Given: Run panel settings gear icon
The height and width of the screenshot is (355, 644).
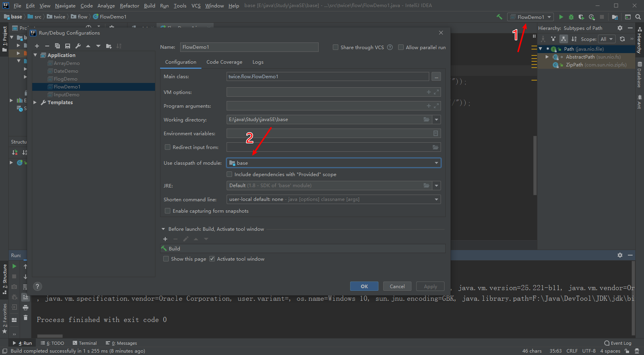Looking at the screenshot, I should (x=620, y=255).
